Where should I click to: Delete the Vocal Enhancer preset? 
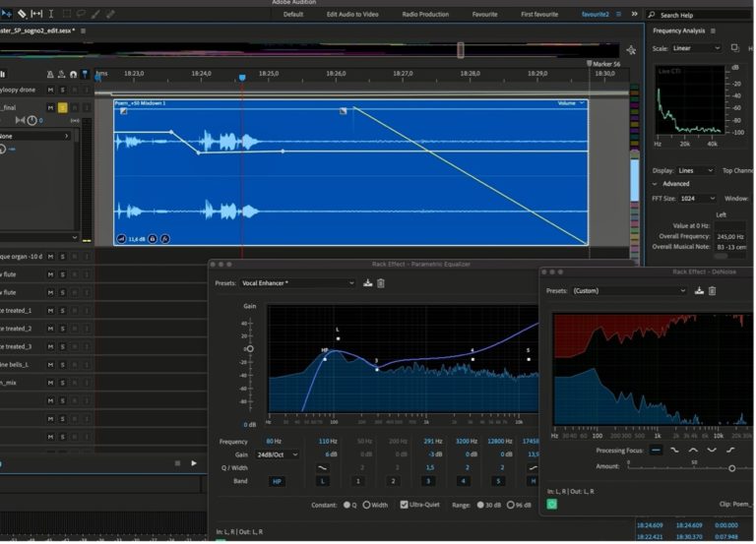coord(381,283)
